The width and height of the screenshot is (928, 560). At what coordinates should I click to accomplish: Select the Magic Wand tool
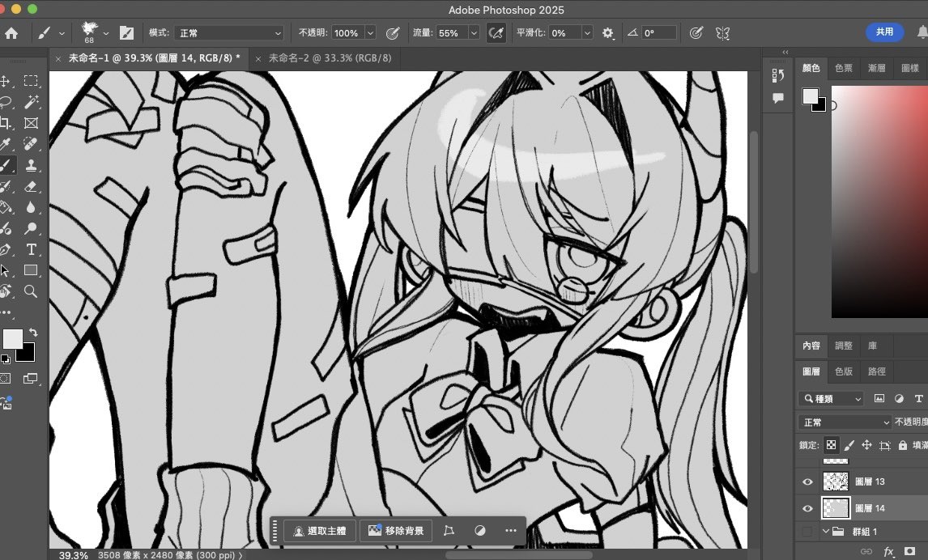tap(31, 102)
